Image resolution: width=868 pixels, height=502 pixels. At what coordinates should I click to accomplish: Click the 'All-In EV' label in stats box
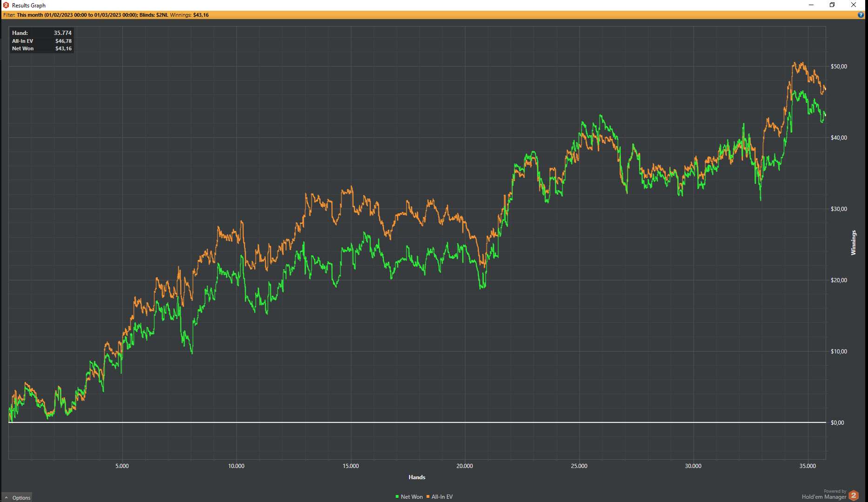pos(23,41)
